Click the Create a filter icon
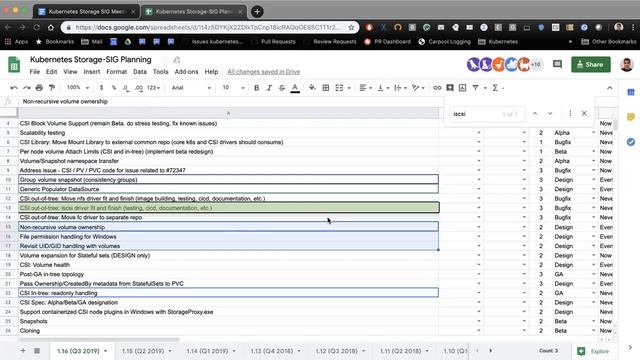The width and height of the screenshot is (640, 360). (476, 88)
